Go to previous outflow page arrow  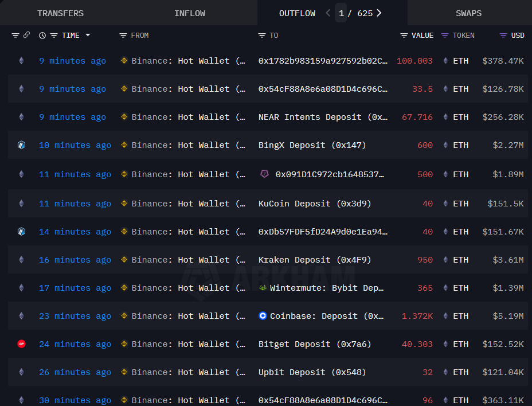click(328, 13)
